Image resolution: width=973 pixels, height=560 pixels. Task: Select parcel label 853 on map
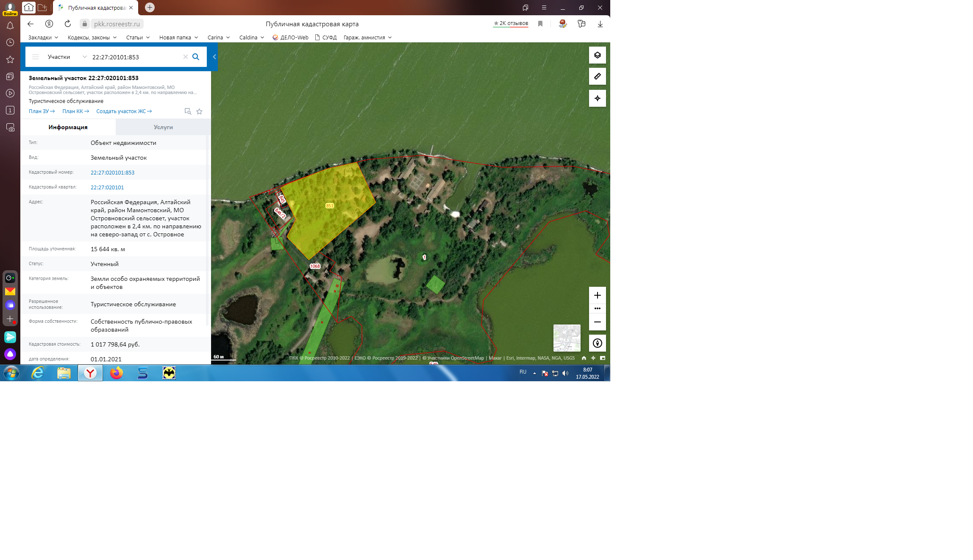[x=329, y=206]
